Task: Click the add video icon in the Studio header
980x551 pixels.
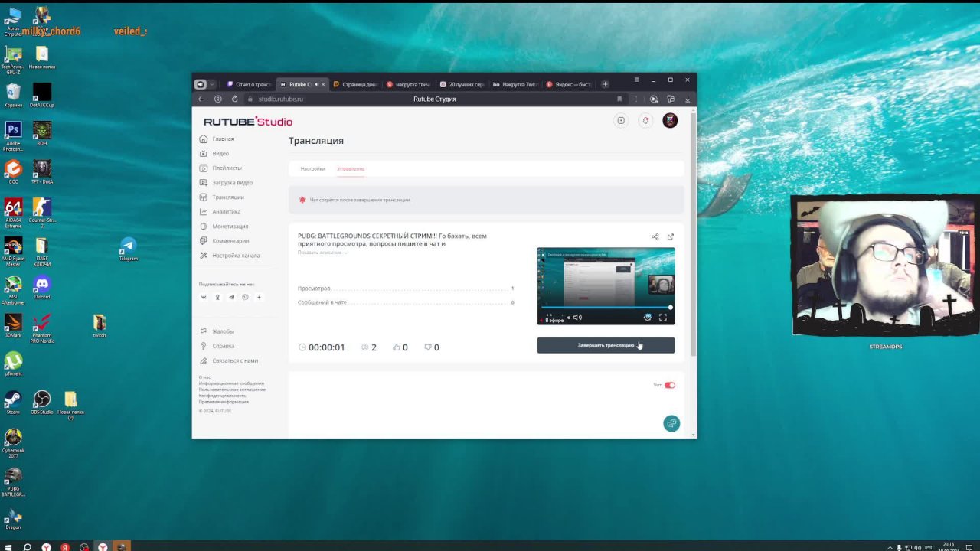Action: 621,121
